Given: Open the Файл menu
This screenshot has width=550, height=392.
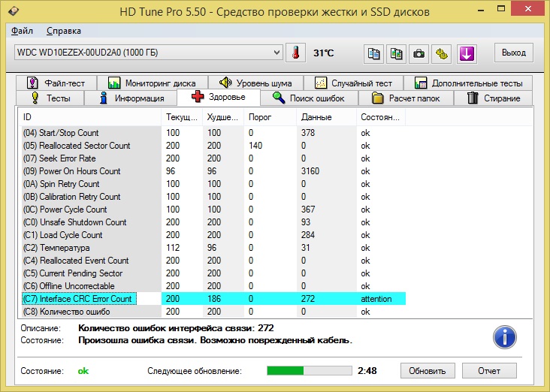Looking at the screenshot, I should click(22, 31).
